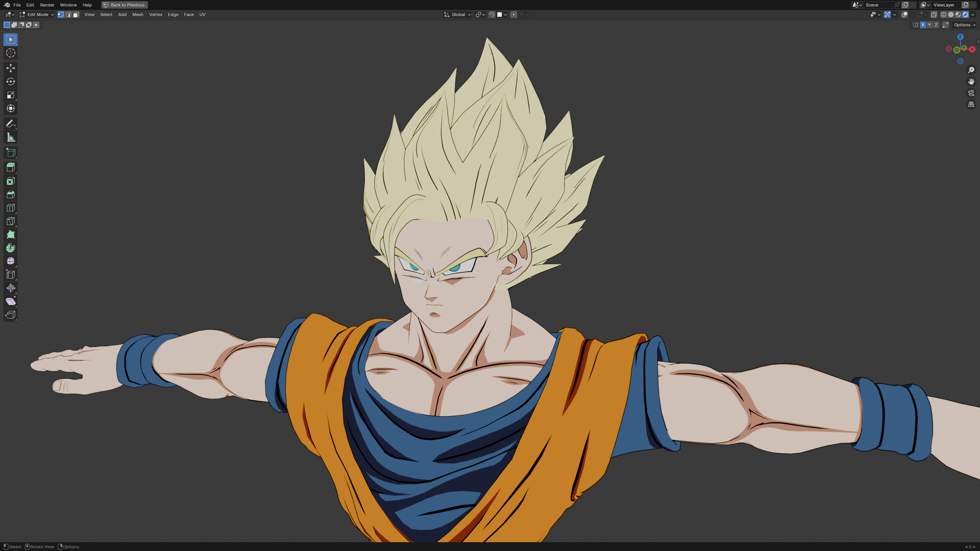
Task: Open the Select menu in viewport header
Action: point(106,15)
